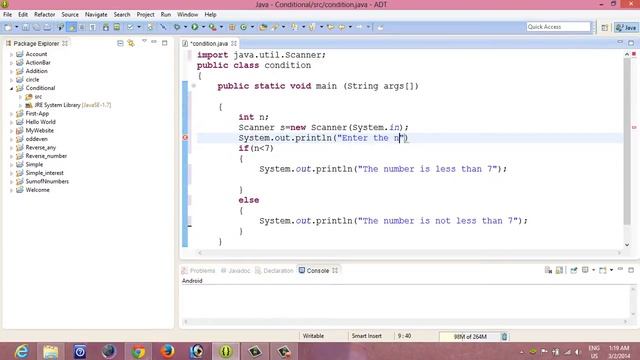Open File Explorer from the taskbar
Screen dimensions: 640x360
pyautogui.click(x=51, y=351)
